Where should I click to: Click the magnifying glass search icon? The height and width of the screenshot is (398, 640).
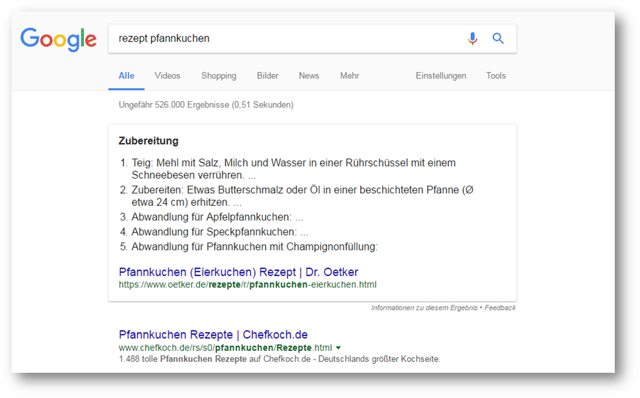coord(498,38)
